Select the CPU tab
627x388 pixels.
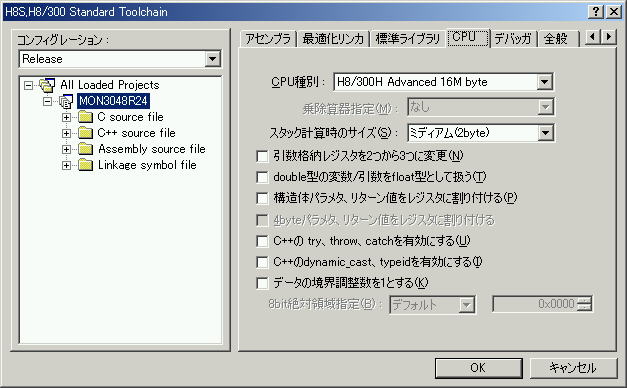(x=468, y=37)
